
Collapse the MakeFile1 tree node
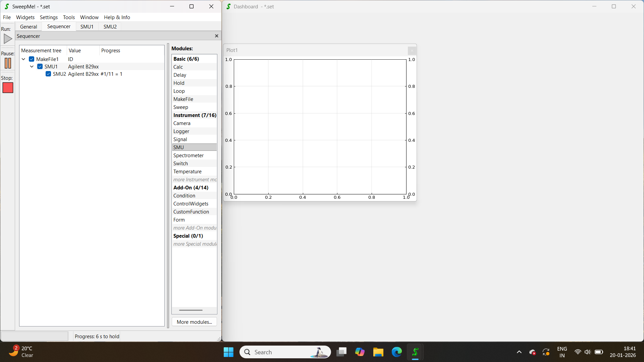point(23,59)
